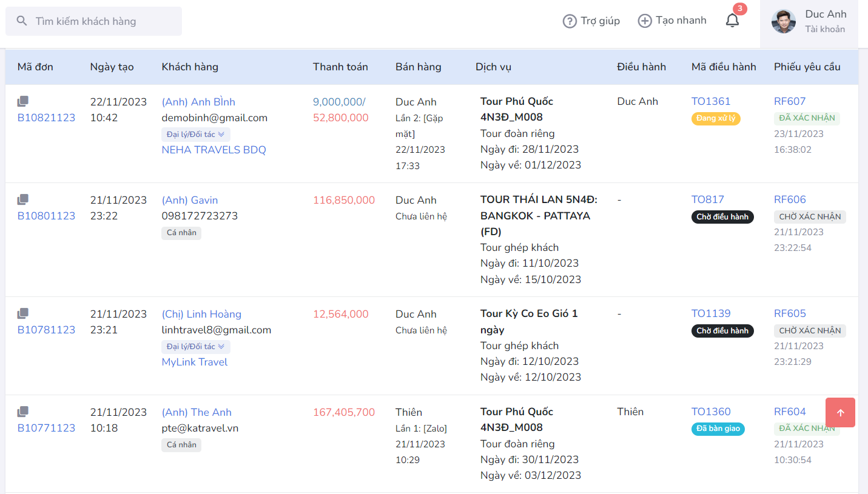
Task: Click the Khách hàng column header
Action: coord(190,67)
